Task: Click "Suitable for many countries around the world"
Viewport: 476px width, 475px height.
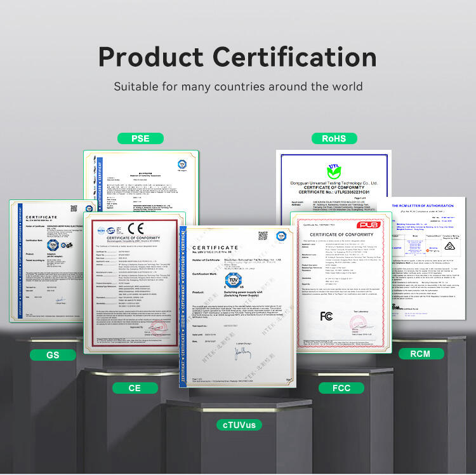Action: pyautogui.click(x=238, y=86)
